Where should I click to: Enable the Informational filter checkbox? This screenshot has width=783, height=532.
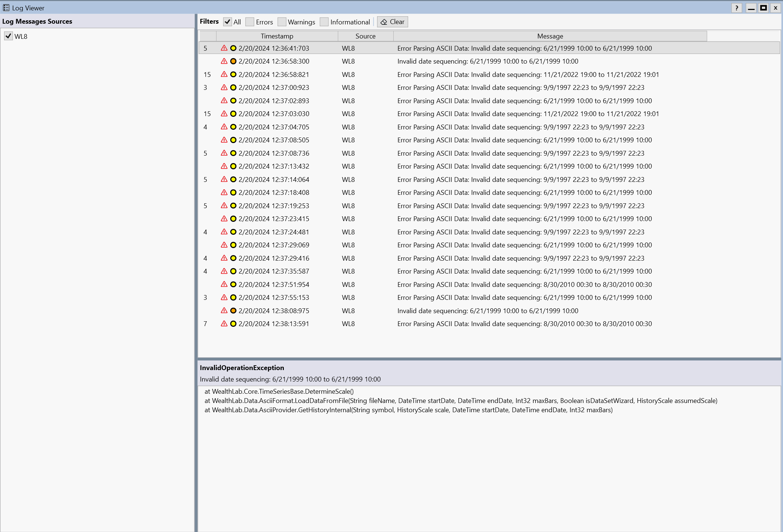click(x=324, y=22)
